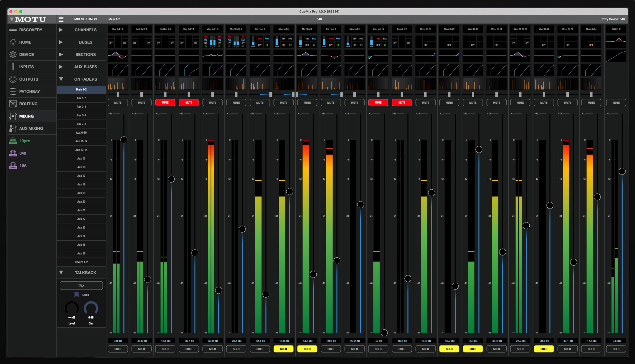This screenshot has height=364, width=635.
Task: Collapse the On Faders section
Action: pos(61,79)
